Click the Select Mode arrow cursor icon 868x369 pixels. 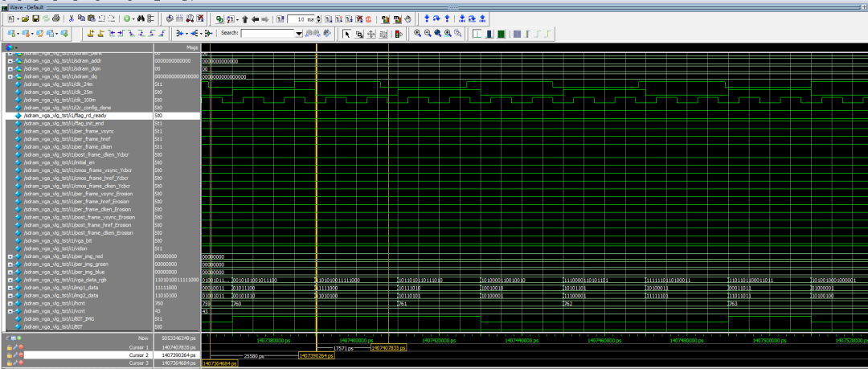pos(346,34)
